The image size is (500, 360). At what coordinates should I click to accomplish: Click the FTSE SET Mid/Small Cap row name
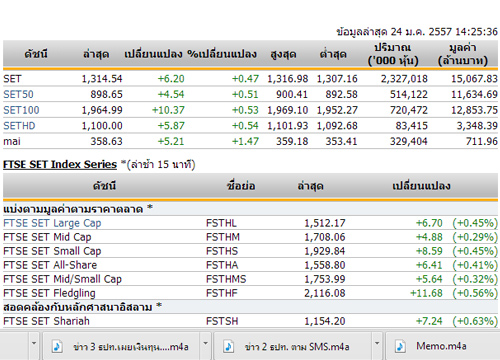[x=62, y=279]
